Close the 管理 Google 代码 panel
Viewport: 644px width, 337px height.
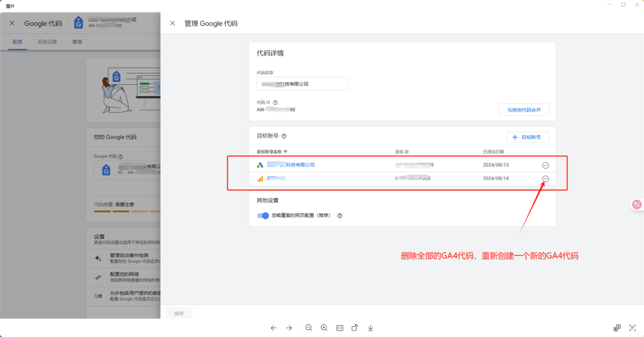(x=172, y=23)
